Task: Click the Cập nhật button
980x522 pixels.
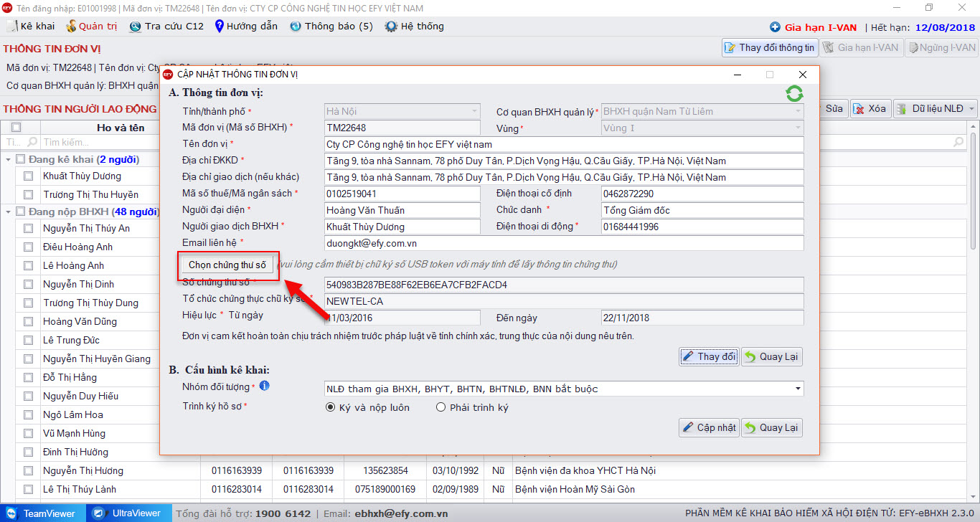Action: pos(709,427)
